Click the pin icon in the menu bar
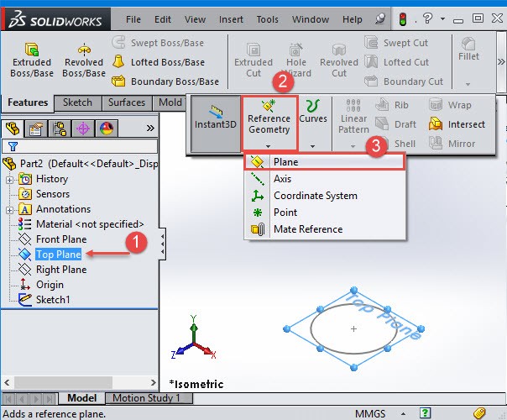 (x=380, y=18)
